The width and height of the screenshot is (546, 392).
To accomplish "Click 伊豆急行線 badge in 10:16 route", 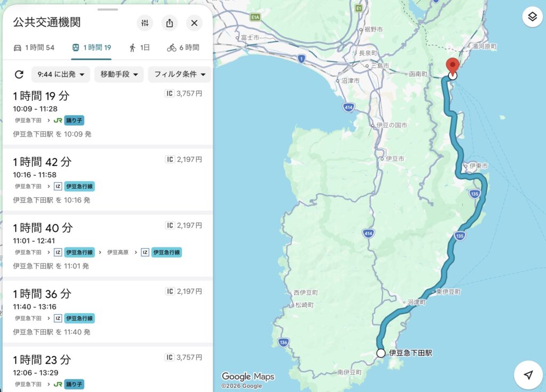I will 79,187.
